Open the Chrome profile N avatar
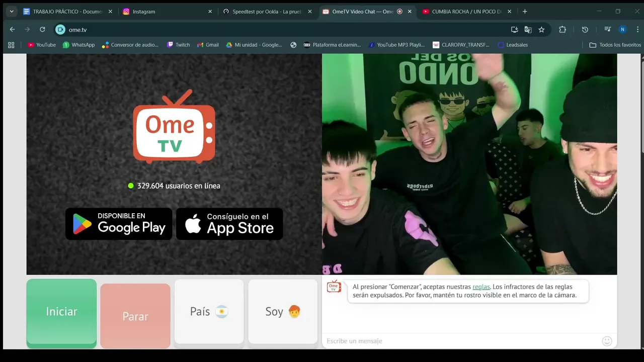Viewport: 644px width, 362px height. (623, 30)
